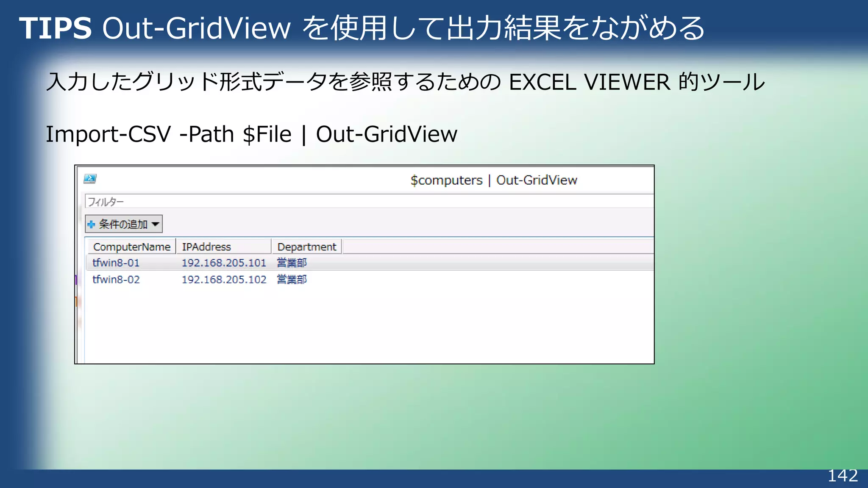Click the $computers | Out-GridView window title
868x488 pixels.
click(493, 180)
